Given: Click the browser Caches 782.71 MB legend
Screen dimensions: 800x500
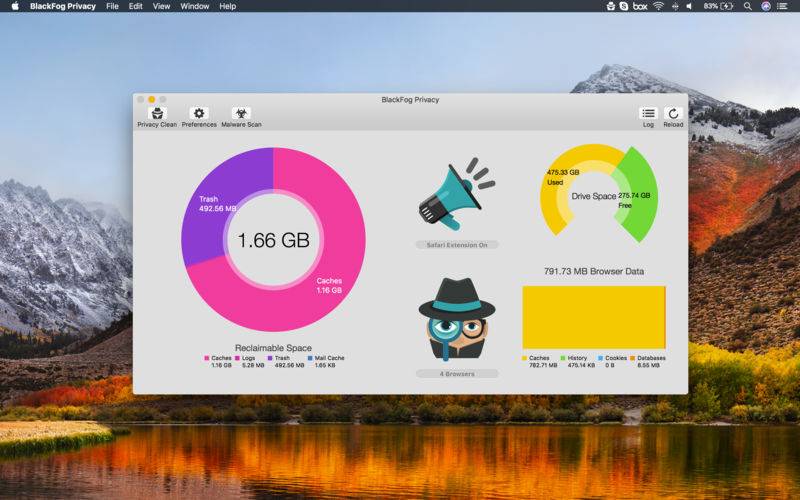Looking at the screenshot, I should click(x=540, y=361).
